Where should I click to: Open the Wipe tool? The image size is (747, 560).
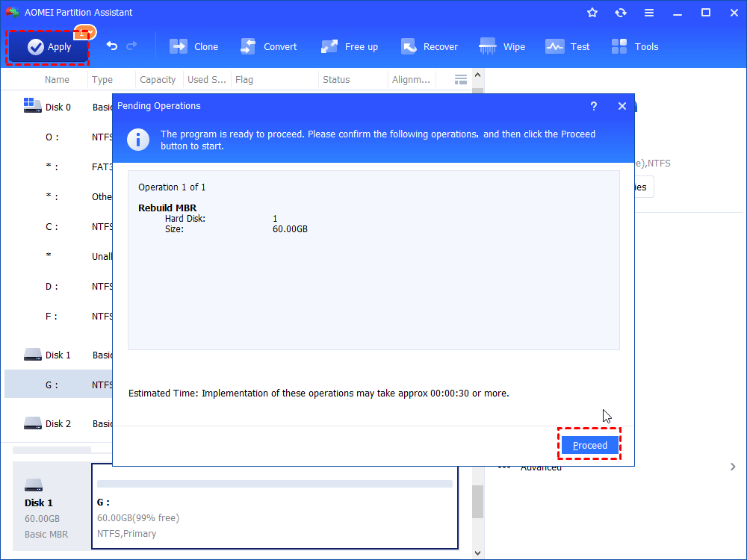502,46
